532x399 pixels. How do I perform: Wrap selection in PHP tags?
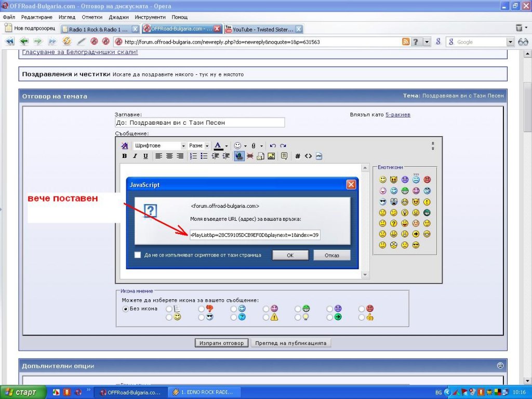pos(319,156)
